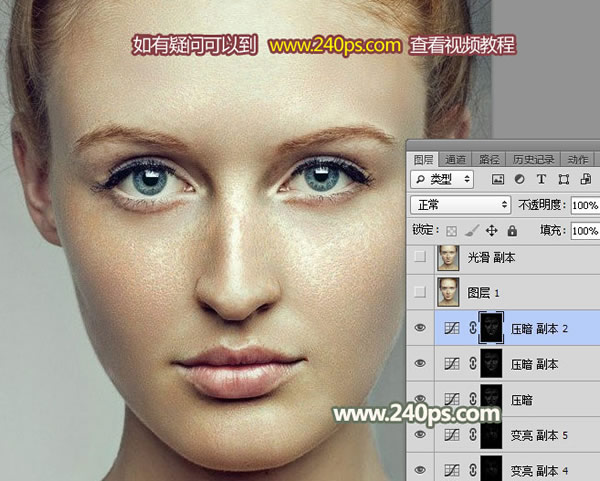Image resolution: width=600 pixels, height=481 pixels.
Task: Click curves icon of 变亮 副本 4
Action: (x=452, y=470)
